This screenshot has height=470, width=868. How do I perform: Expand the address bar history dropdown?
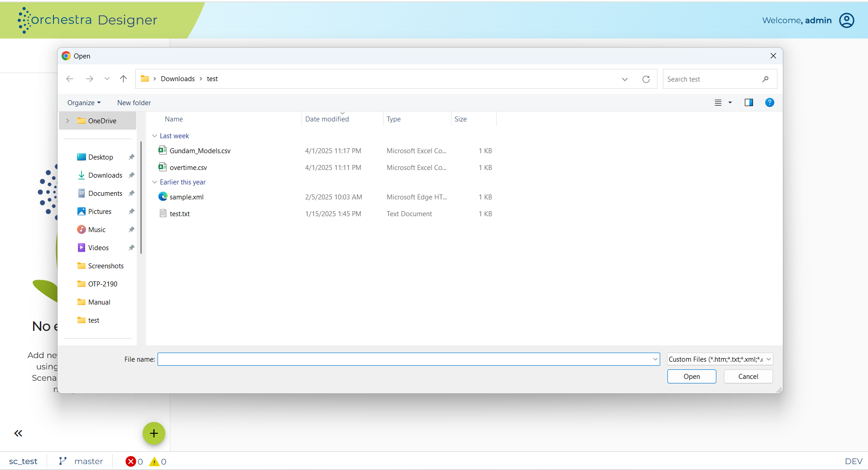tap(625, 79)
